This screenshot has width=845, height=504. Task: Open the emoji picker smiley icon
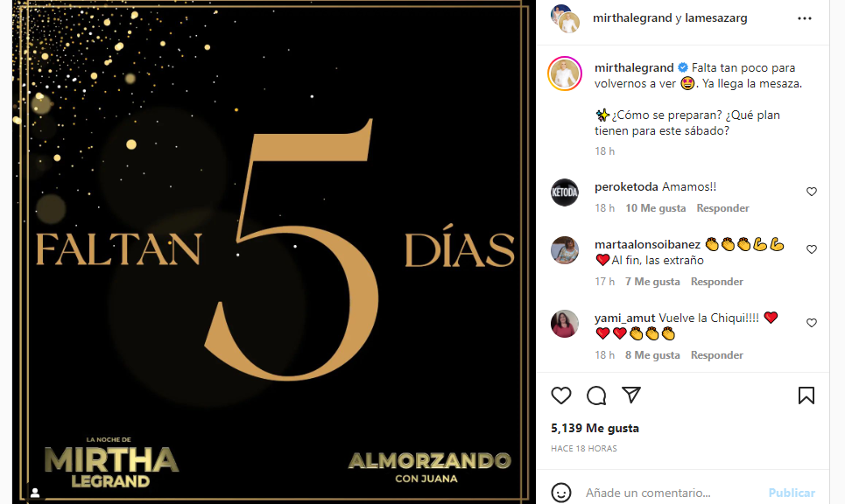click(561, 493)
